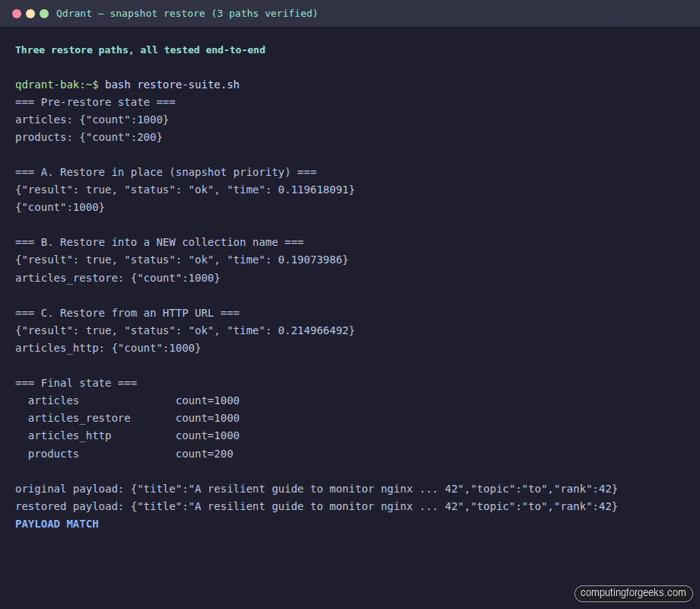Click 'articles_restore' row in Final state table
700x609 pixels.
tap(133, 418)
